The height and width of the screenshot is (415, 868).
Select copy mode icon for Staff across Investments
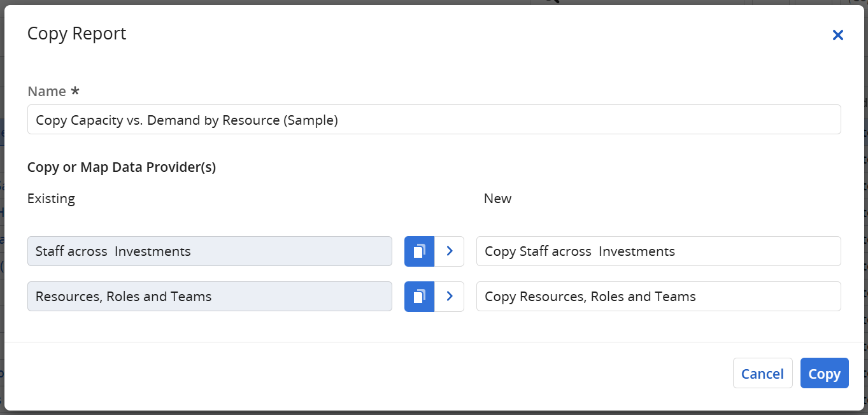click(419, 251)
